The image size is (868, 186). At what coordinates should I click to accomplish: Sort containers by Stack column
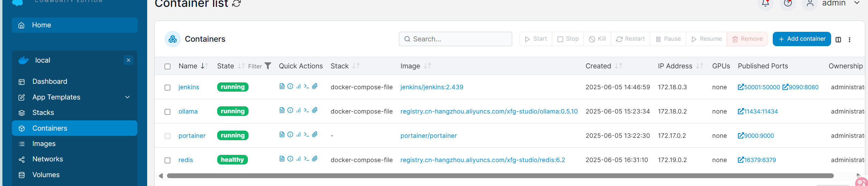point(345,66)
